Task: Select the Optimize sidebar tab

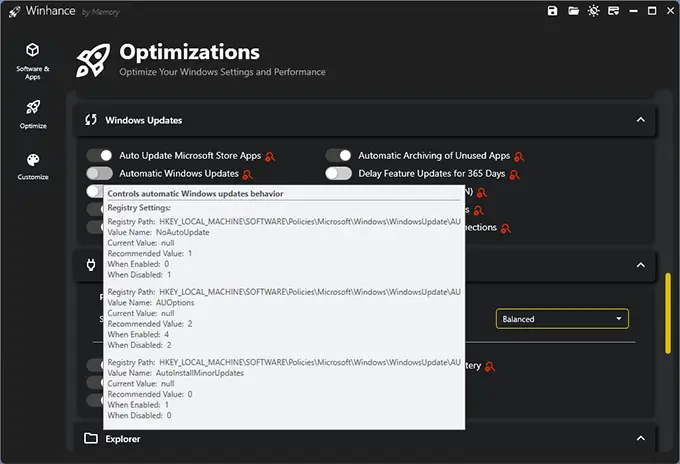Action: click(x=33, y=113)
